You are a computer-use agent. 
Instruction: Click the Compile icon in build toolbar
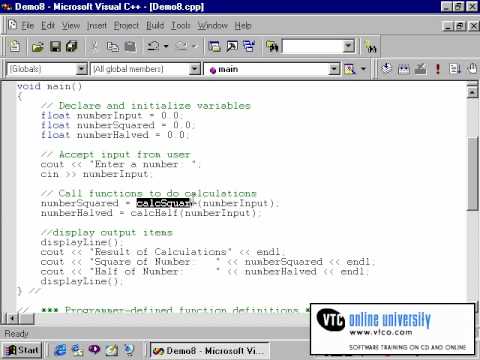tap(387, 69)
